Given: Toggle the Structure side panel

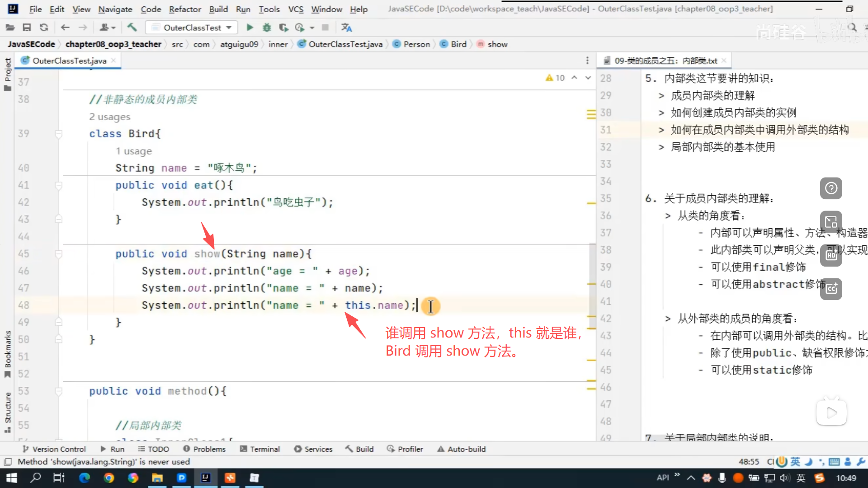Looking at the screenshot, I should (x=7, y=412).
